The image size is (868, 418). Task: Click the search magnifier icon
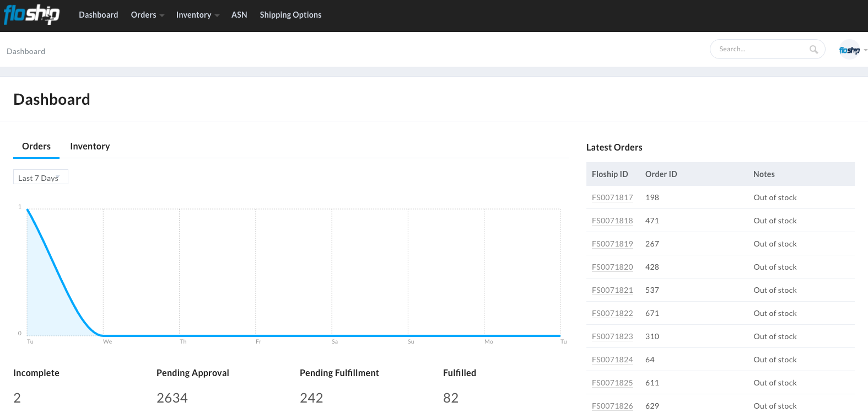[x=813, y=50]
